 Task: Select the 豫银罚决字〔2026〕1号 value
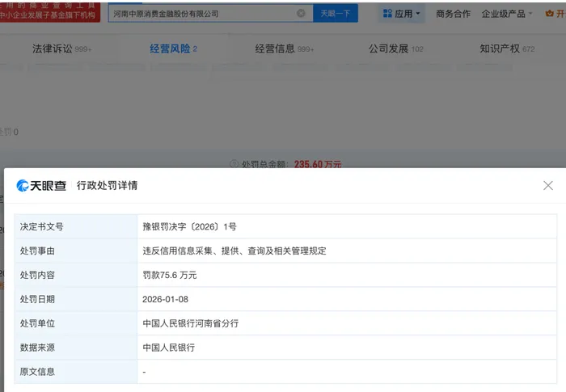[189, 226]
